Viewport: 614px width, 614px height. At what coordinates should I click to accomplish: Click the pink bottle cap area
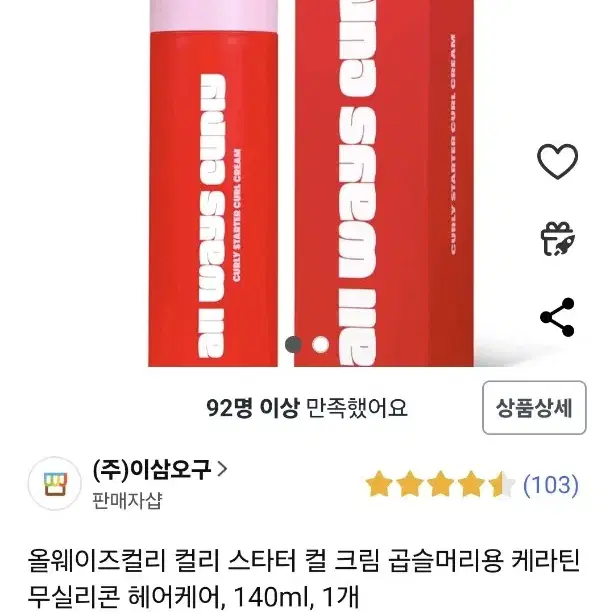[x=214, y=16]
